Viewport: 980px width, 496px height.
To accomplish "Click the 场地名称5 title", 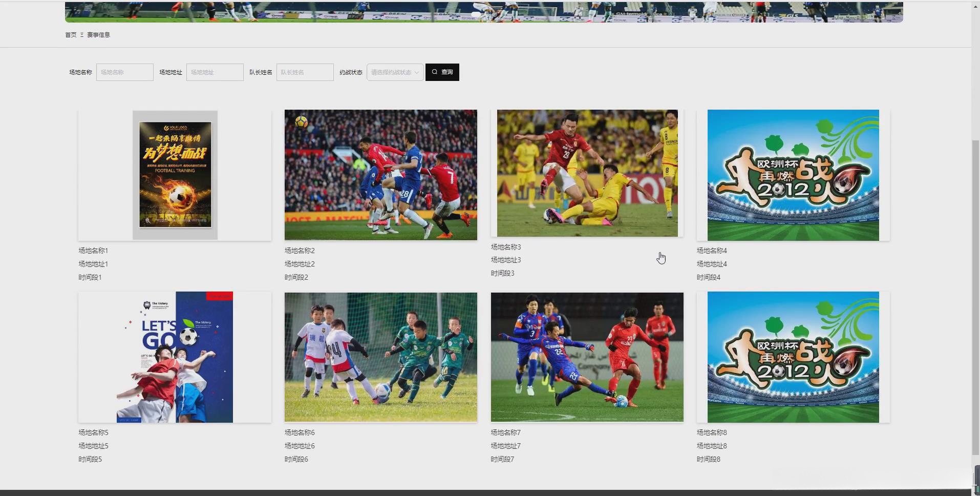I will 93,432.
